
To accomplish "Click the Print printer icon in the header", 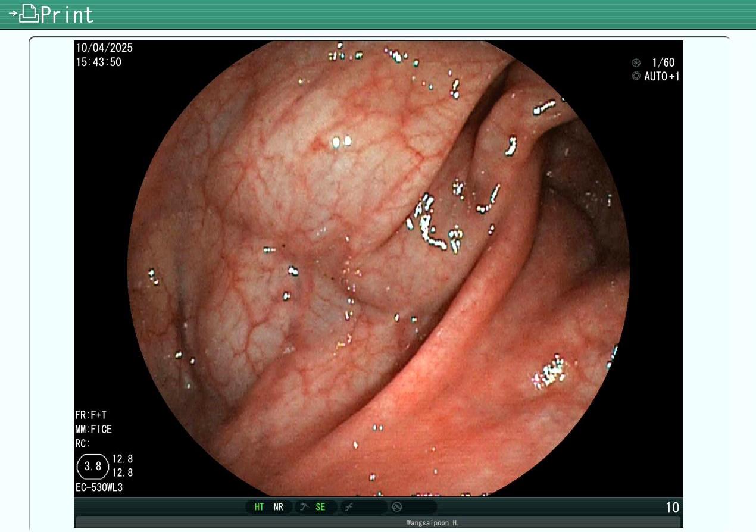I will click(24, 13).
